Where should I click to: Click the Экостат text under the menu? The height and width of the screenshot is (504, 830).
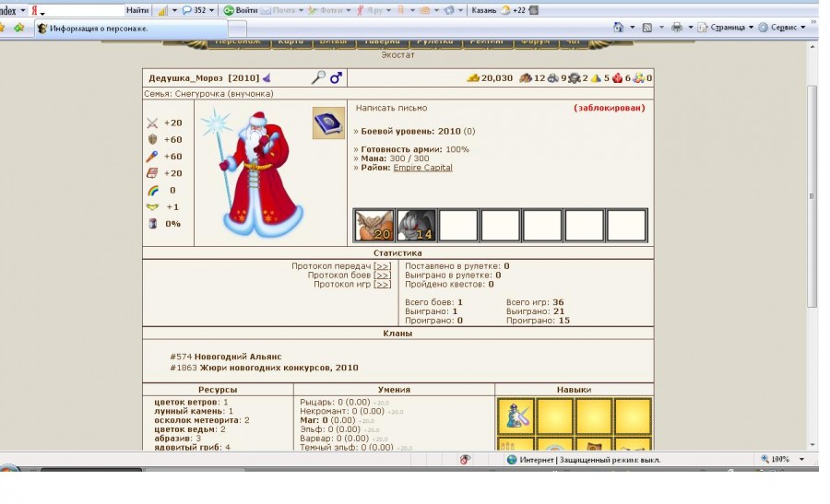click(397, 55)
